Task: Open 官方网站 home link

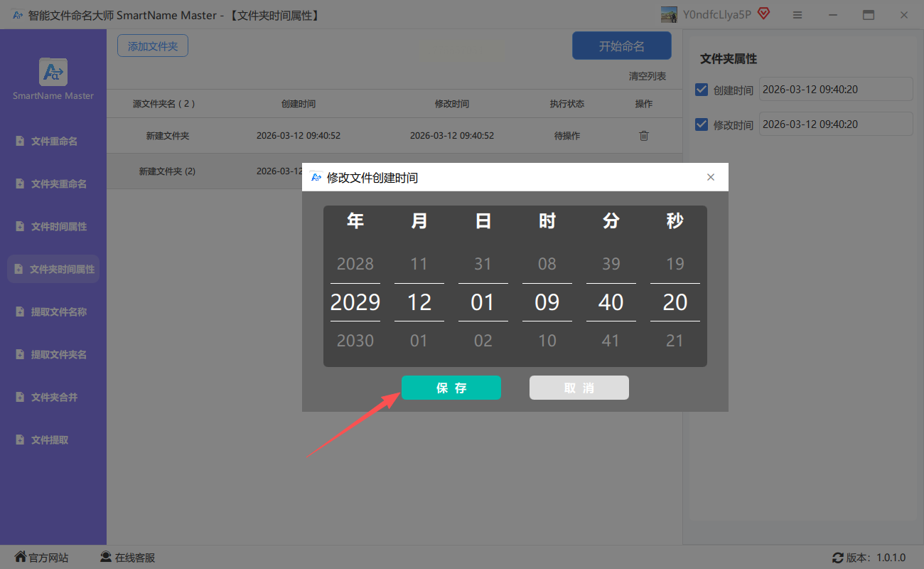Action: 41,558
